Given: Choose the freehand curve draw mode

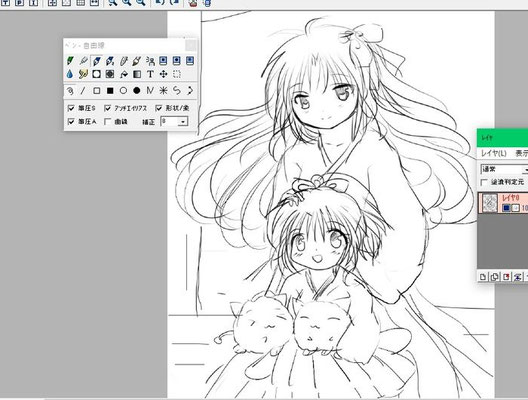Looking at the screenshot, I should tap(70, 91).
